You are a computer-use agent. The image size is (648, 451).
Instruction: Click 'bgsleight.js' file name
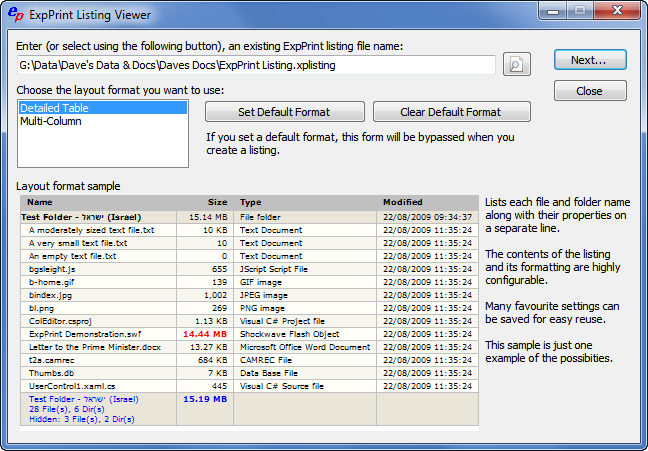pyautogui.click(x=52, y=269)
